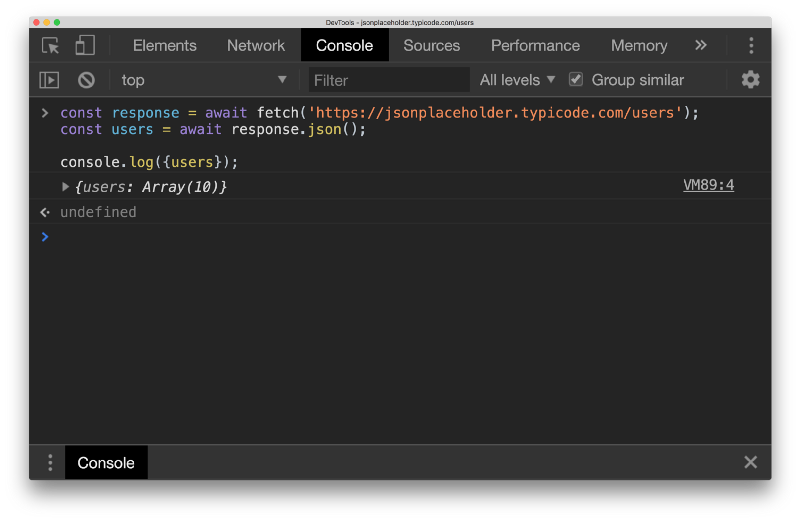The image size is (800, 521).
Task: Switch to the Elements tab
Action: pyautogui.click(x=165, y=45)
